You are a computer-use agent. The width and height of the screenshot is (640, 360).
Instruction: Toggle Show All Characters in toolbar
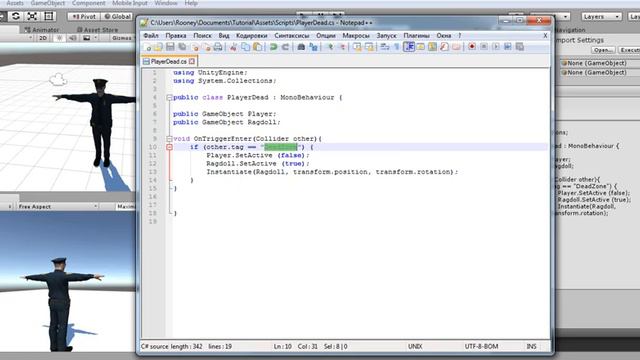396,47
